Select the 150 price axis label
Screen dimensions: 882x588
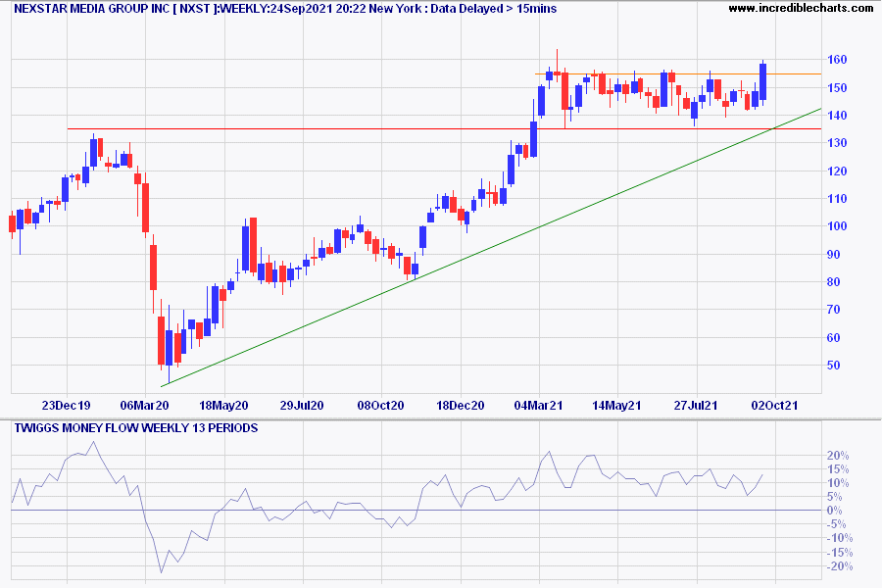837,88
